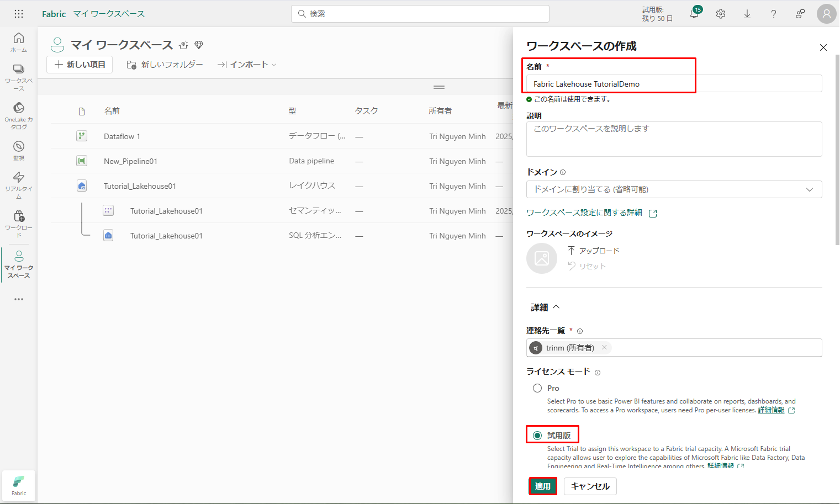
Task: Open the notifications bell icon
Action: [x=694, y=14]
